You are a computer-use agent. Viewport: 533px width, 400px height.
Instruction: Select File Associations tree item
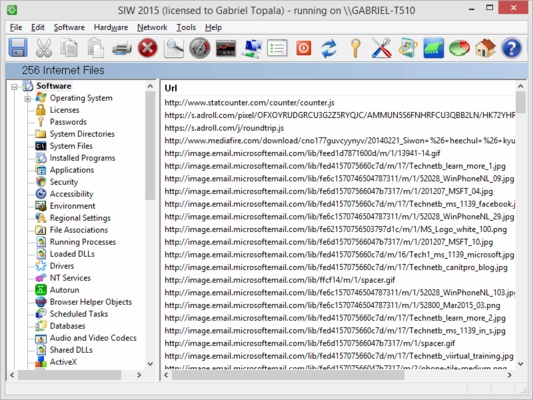pos(79,230)
